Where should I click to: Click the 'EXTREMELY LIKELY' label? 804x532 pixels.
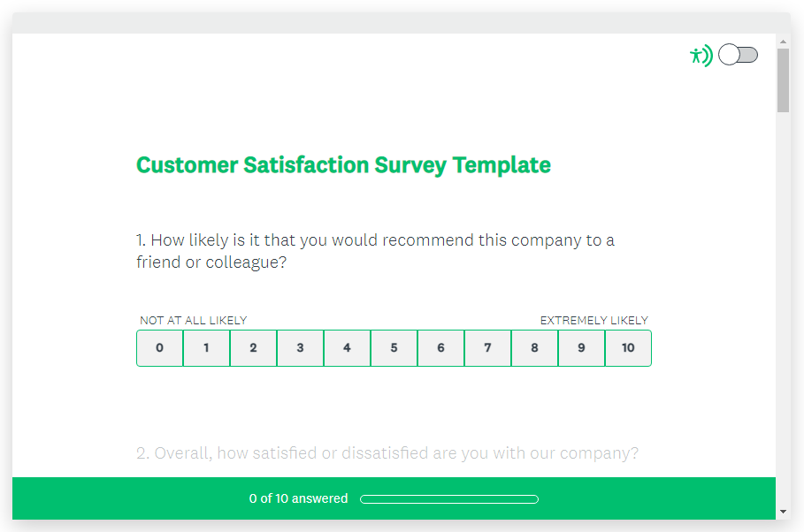click(594, 320)
